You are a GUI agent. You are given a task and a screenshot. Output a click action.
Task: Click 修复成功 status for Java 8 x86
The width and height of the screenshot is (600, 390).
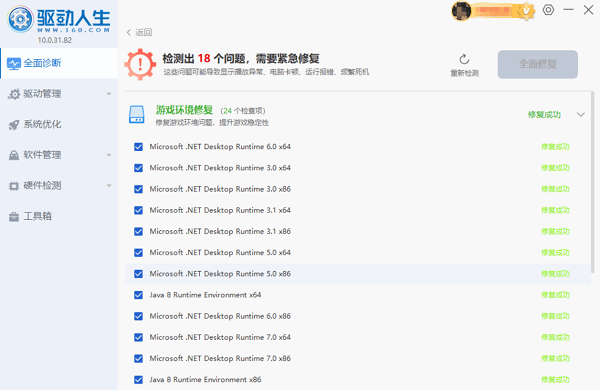(x=555, y=380)
